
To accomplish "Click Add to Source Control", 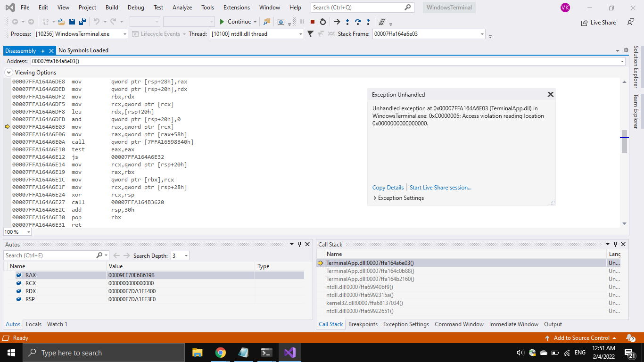I will click(x=581, y=338).
